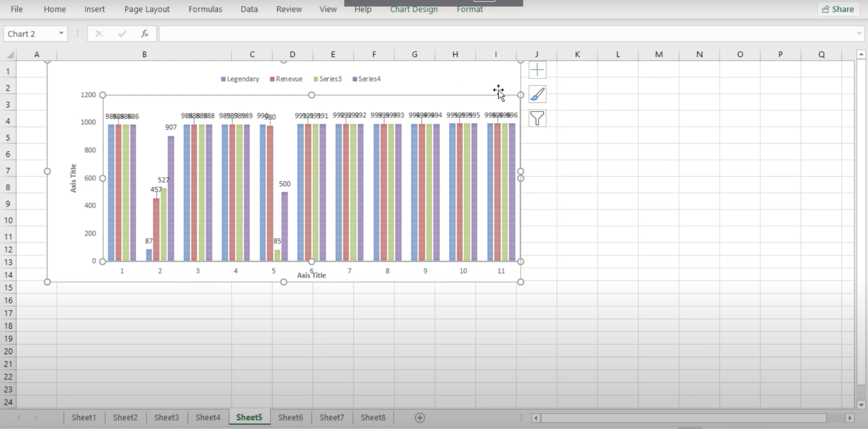Switch to Sheet2 tab
Viewport: 868px width, 429px height.
click(x=125, y=417)
